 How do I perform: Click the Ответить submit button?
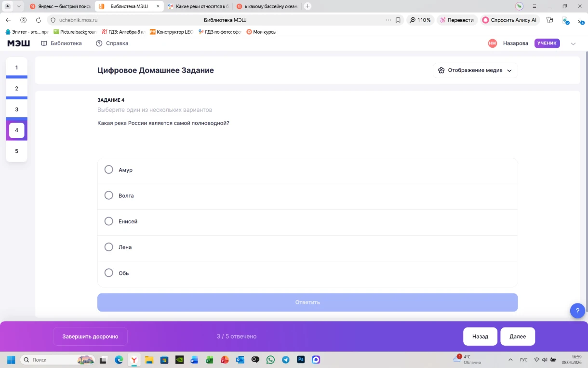(307, 302)
